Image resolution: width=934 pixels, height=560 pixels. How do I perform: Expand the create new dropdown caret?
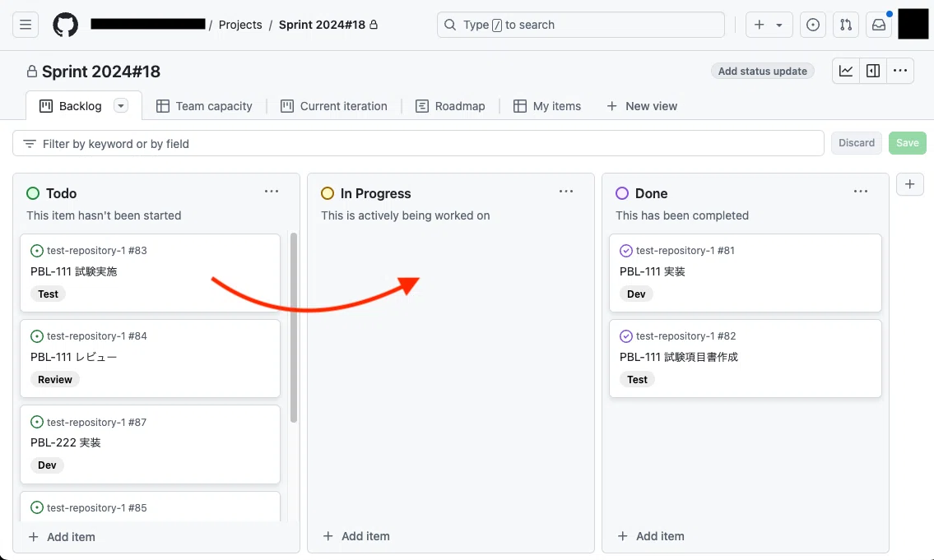click(779, 25)
